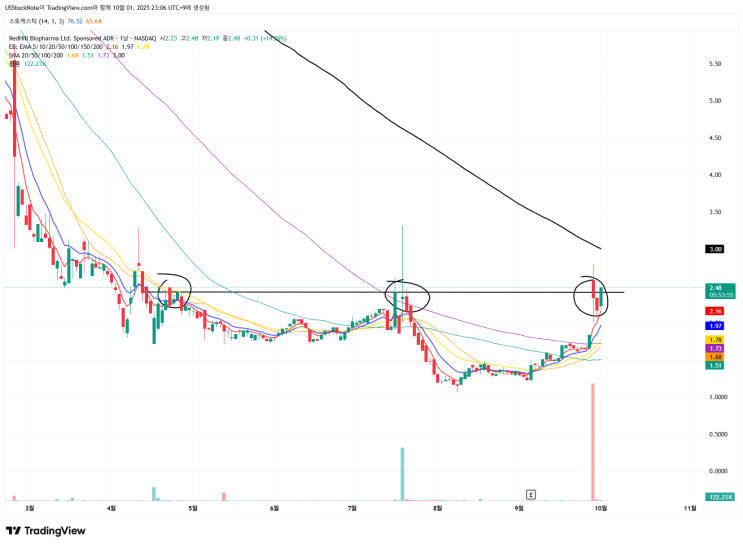The image size is (743, 546).
Task: Click the 0.5000 axis label
Action: 718,434
